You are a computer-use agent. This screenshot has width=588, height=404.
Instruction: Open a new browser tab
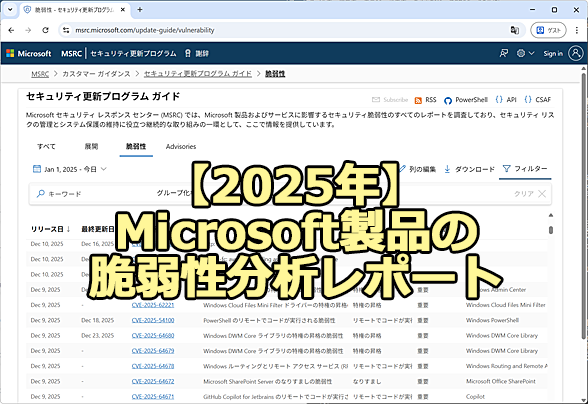point(140,10)
